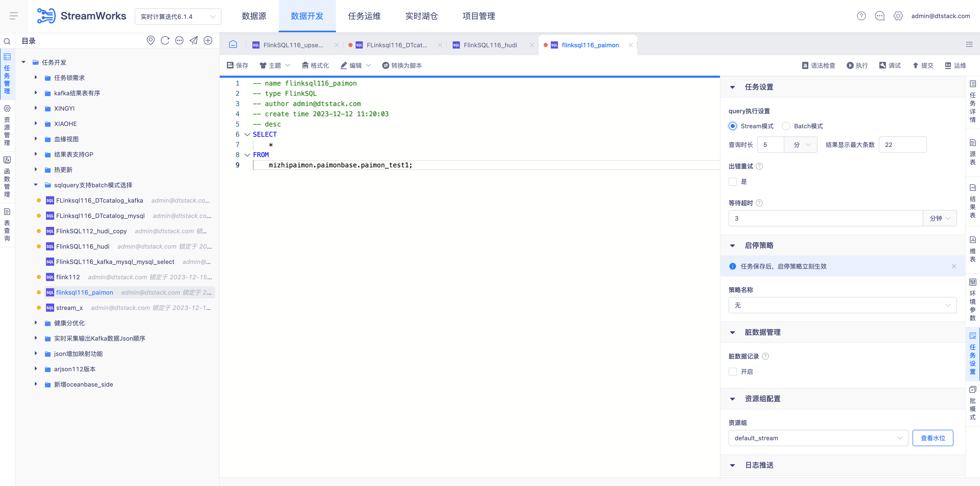Convert to script with 转换为脚本
980x486 pixels.
coord(402,65)
